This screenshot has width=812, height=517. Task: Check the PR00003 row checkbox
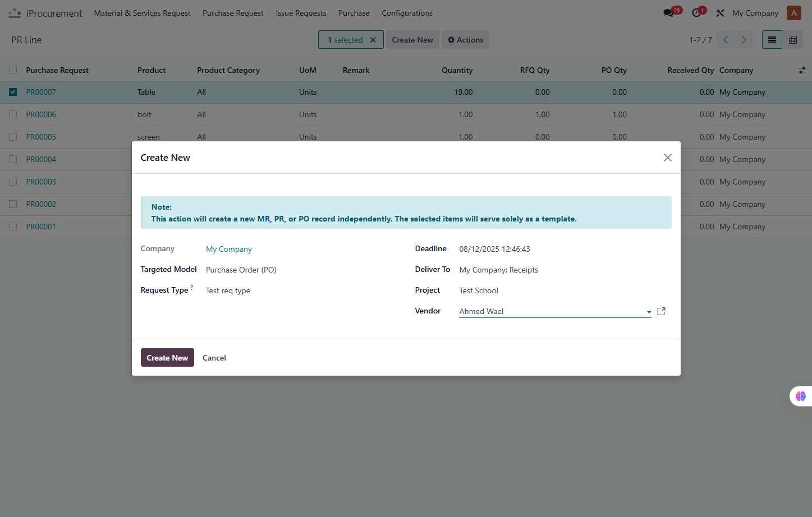coord(13,182)
